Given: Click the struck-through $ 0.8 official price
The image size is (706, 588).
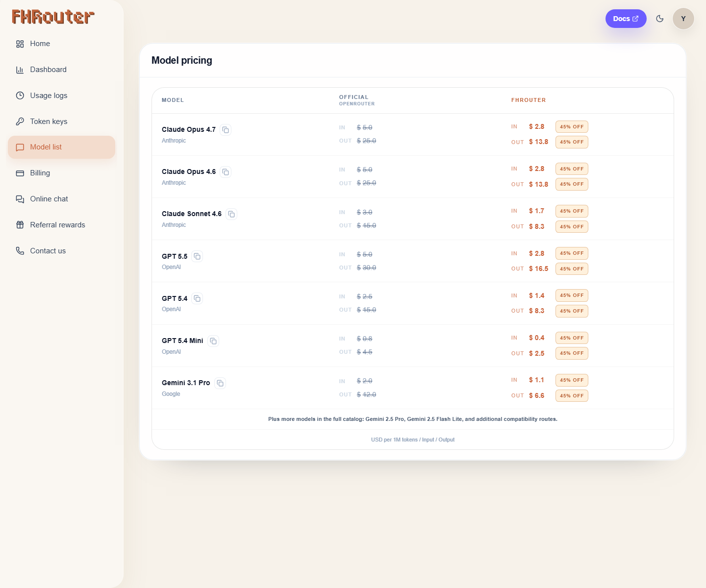Looking at the screenshot, I should pyautogui.click(x=364, y=339).
